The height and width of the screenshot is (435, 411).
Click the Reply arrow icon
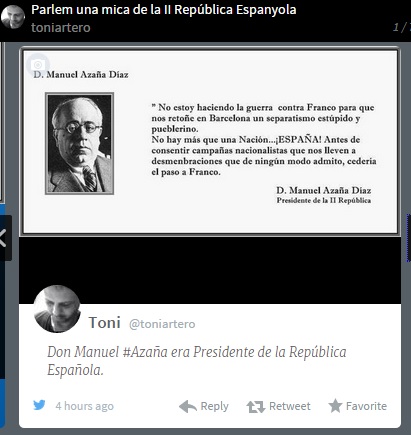tap(188, 407)
